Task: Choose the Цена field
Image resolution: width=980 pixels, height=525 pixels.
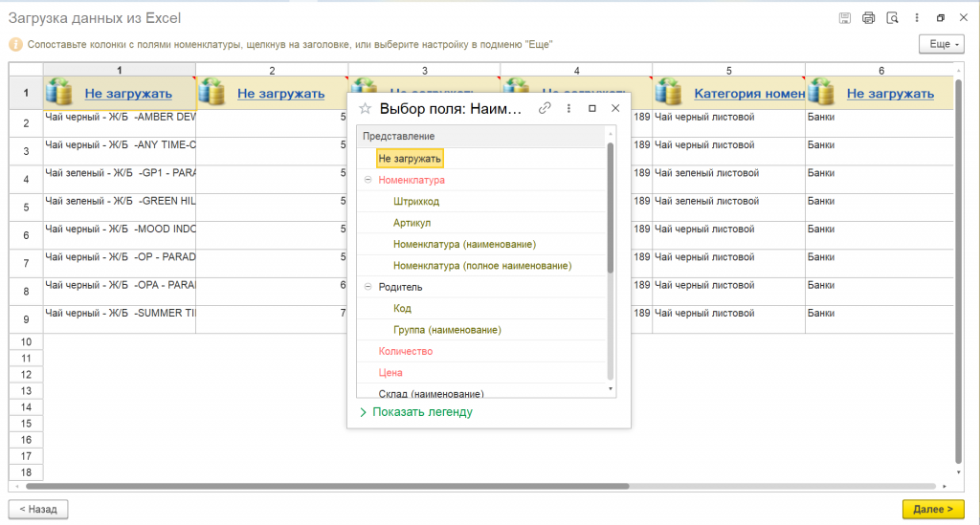Action: tap(390, 373)
